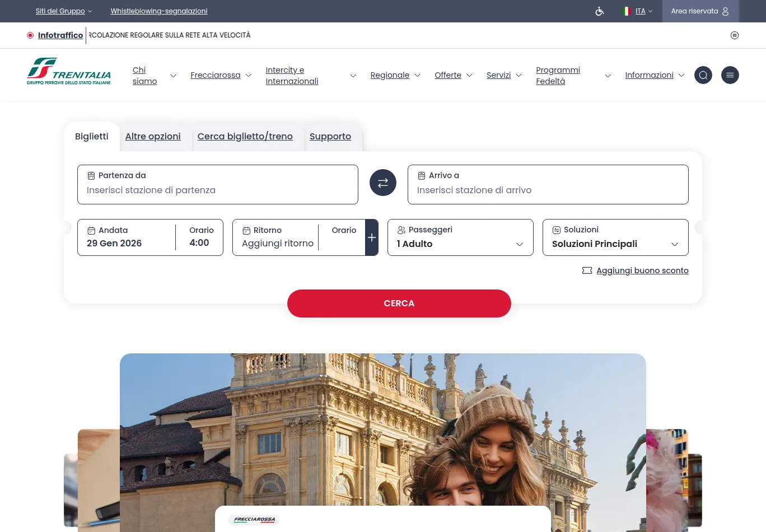Switch to the Altre opzioni tab
The image size is (766, 532).
tap(153, 137)
